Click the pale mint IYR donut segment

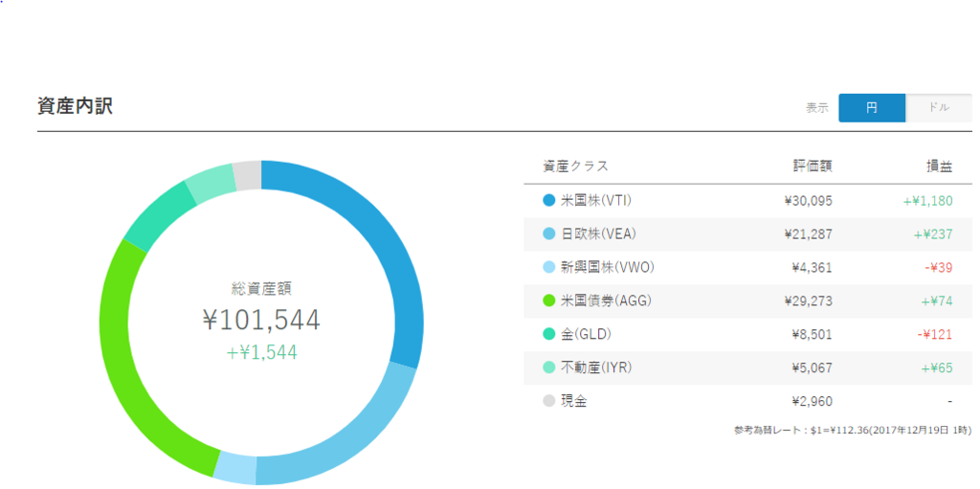tap(210, 184)
